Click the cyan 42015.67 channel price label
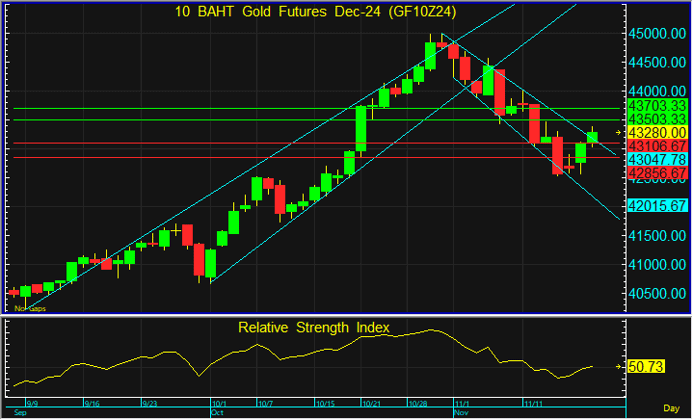 pos(656,205)
